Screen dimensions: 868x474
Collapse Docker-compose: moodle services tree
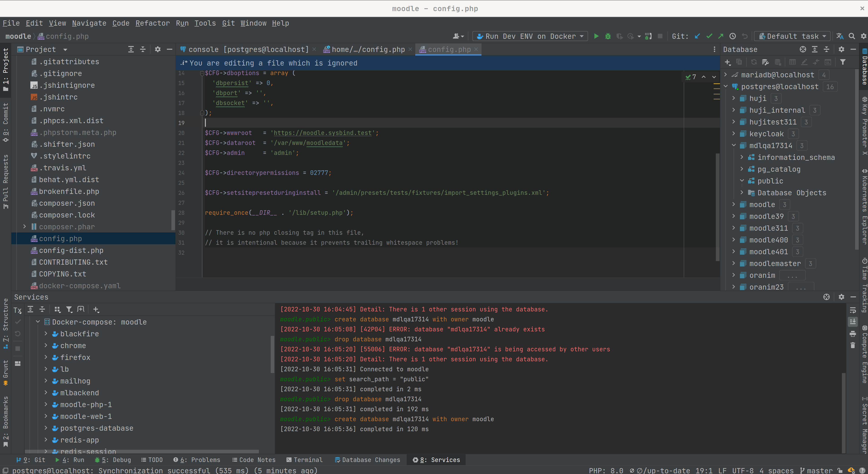coord(38,322)
